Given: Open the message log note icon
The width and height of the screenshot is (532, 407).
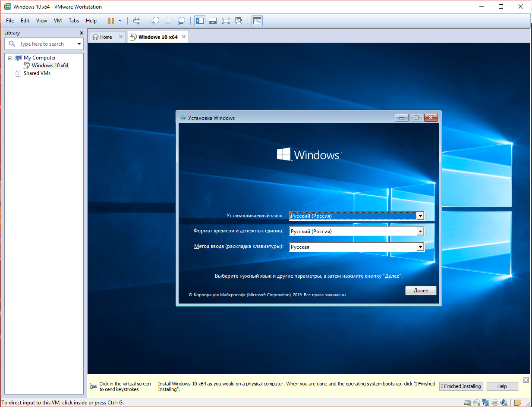Looking at the screenshot, I should (x=518, y=403).
